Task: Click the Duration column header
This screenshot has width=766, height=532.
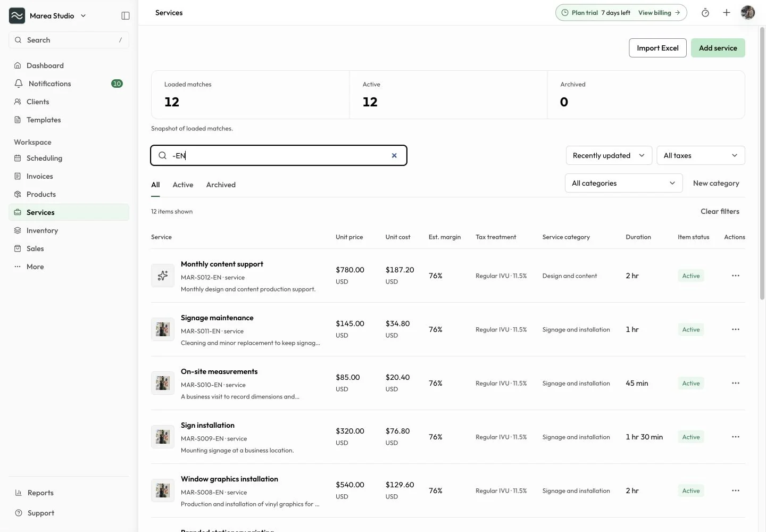Action: pos(638,237)
